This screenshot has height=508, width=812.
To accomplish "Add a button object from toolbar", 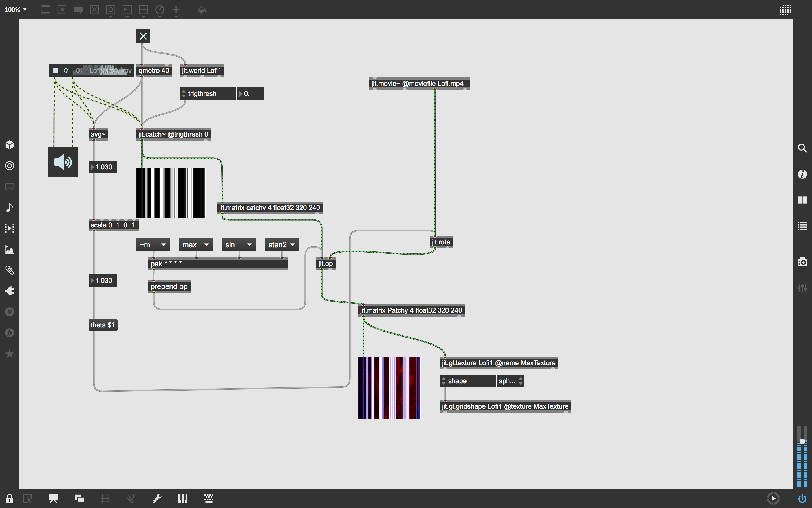I will point(111,10).
